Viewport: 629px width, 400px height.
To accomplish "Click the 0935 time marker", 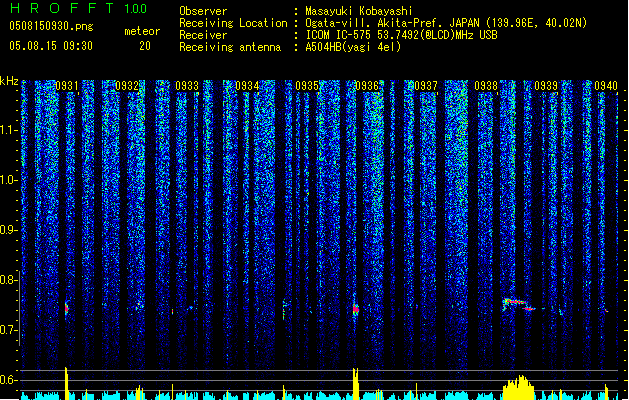I will pyautogui.click(x=307, y=86).
